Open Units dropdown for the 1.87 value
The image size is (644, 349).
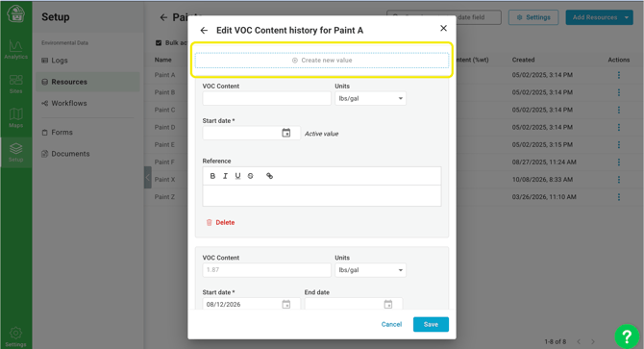(x=370, y=270)
